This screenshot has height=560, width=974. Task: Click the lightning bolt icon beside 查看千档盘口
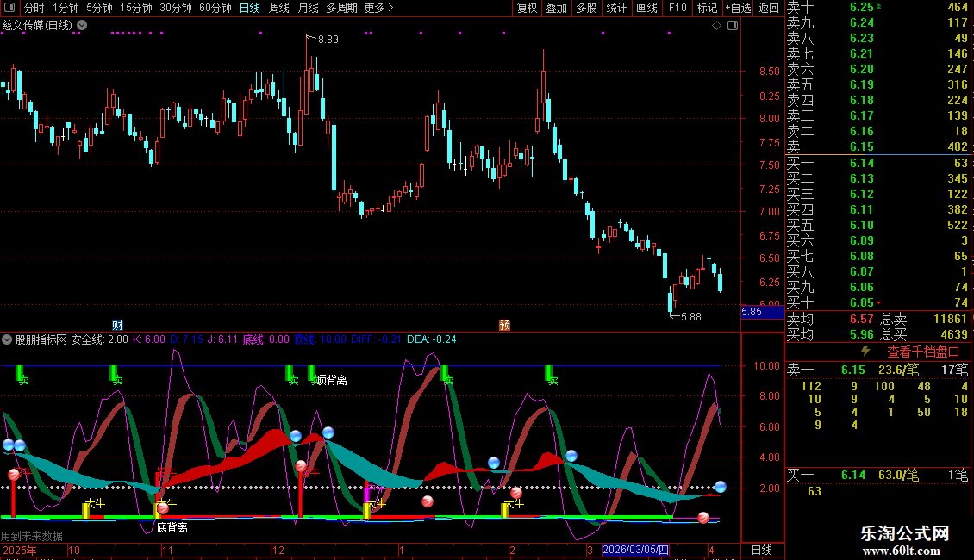pyautogui.click(x=866, y=352)
